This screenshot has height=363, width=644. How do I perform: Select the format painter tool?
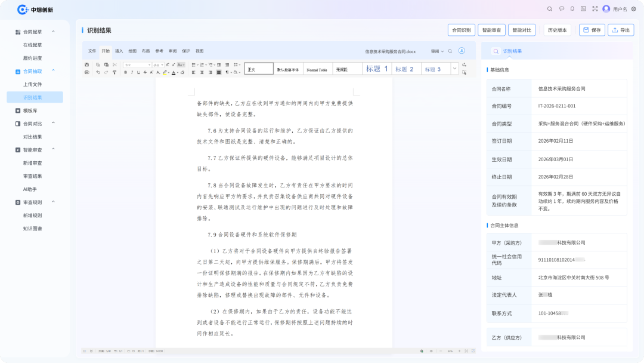coord(114,72)
